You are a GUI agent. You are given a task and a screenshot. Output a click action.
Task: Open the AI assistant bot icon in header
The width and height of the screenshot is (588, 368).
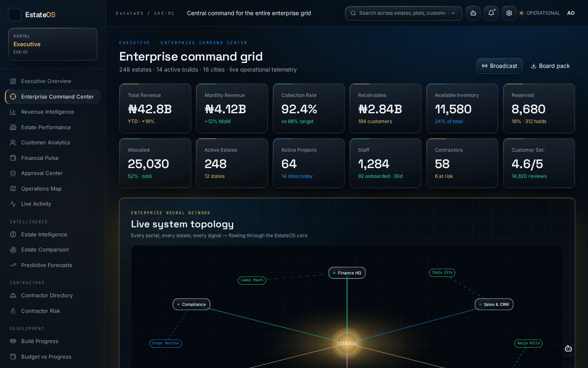[473, 13]
